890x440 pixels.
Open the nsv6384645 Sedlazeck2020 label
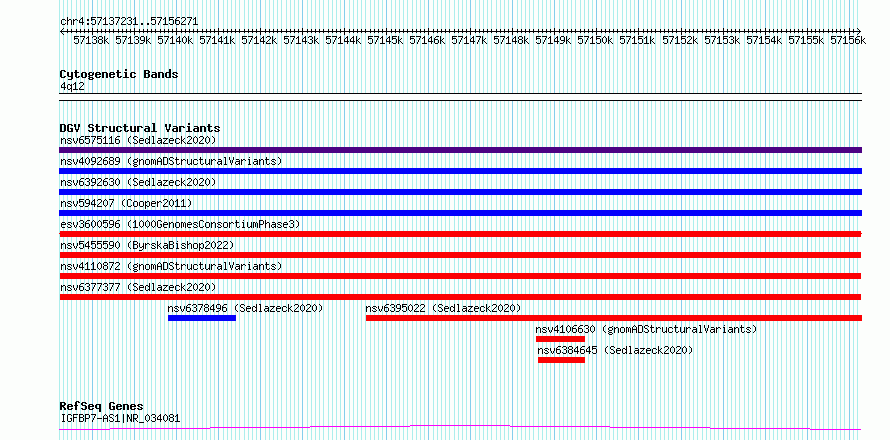(x=615, y=350)
